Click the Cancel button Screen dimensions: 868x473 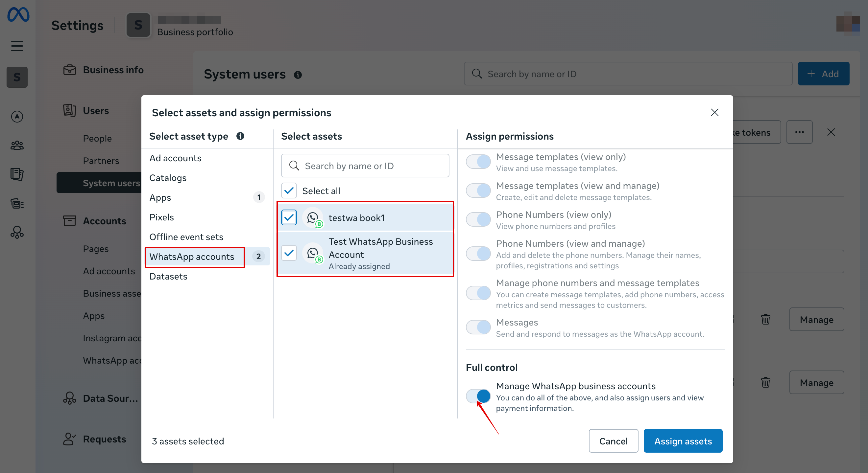pyautogui.click(x=613, y=441)
